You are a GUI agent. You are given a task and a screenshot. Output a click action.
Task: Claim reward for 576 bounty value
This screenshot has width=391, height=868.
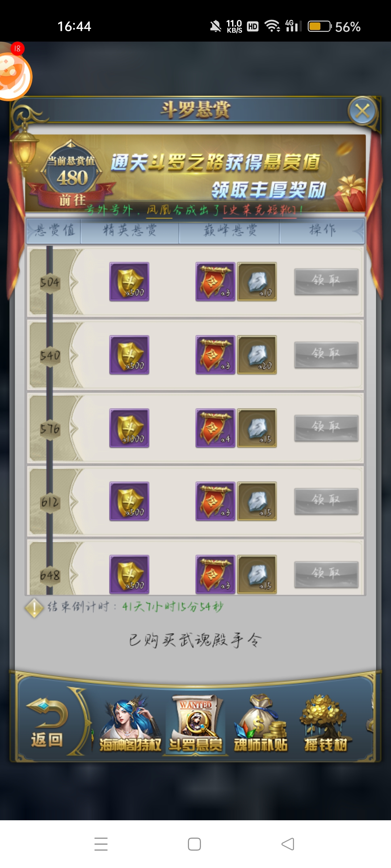(x=326, y=428)
